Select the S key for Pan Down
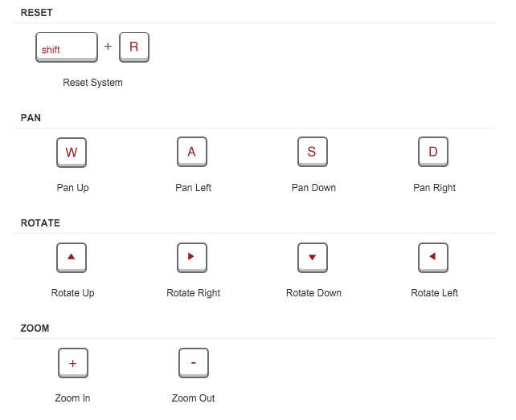 313,152
